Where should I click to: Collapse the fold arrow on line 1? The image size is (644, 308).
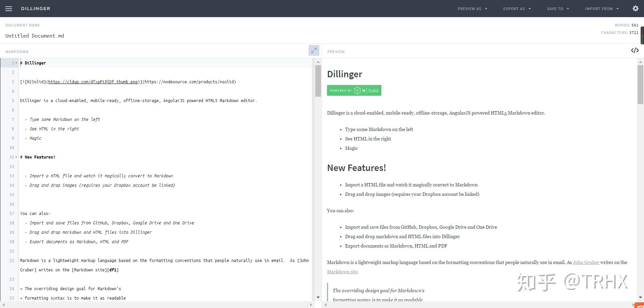[16, 63]
